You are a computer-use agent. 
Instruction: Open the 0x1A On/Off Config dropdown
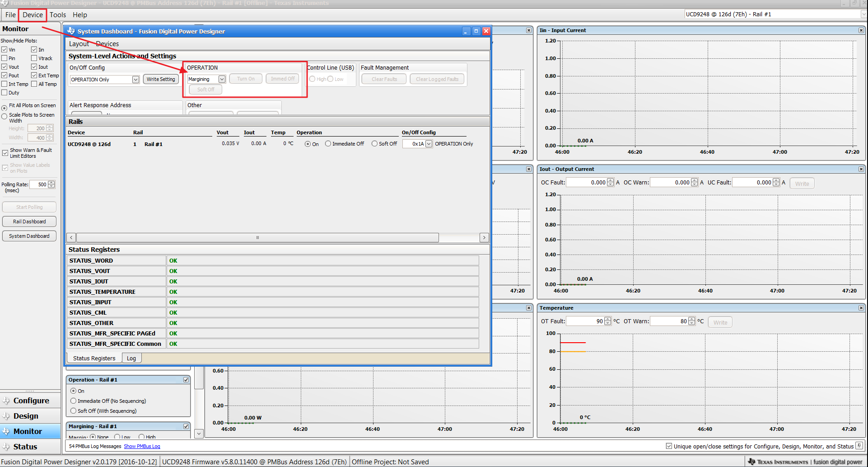[x=429, y=144]
